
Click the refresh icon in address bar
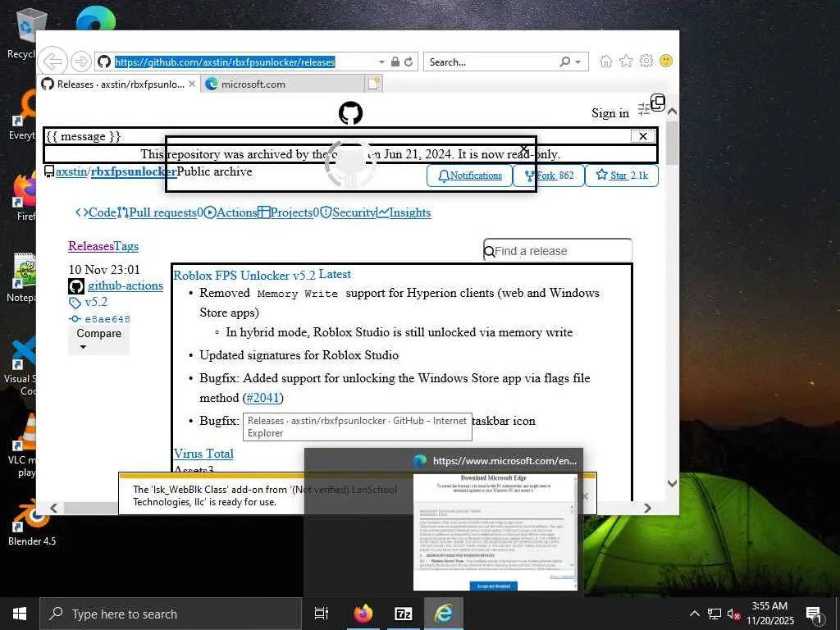tap(409, 62)
